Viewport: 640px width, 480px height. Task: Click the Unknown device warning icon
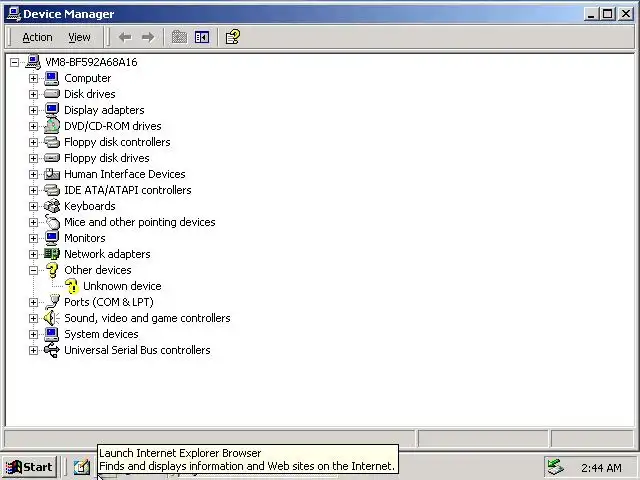click(x=71, y=286)
